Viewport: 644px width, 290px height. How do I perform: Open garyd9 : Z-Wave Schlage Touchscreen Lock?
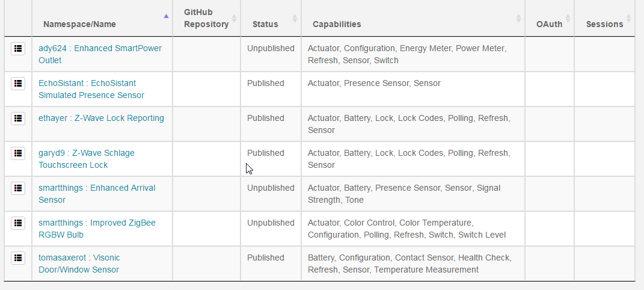[86, 159]
